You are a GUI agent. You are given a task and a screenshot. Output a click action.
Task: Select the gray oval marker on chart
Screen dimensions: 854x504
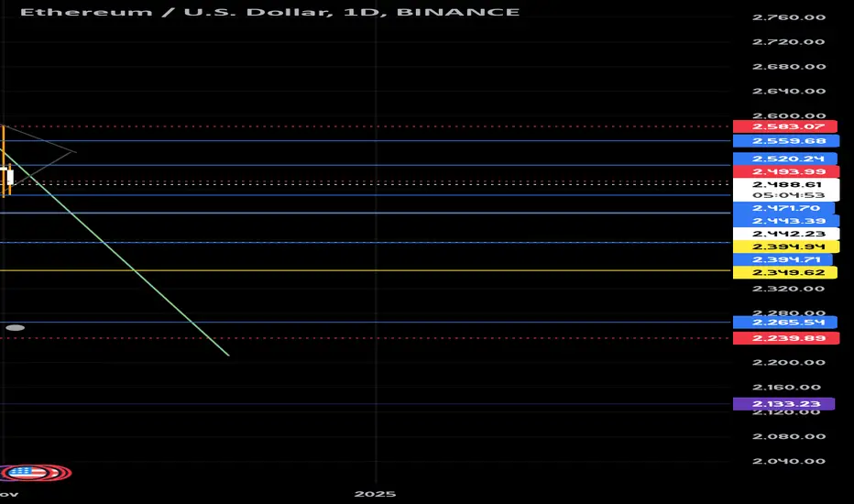click(x=16, y=327)
